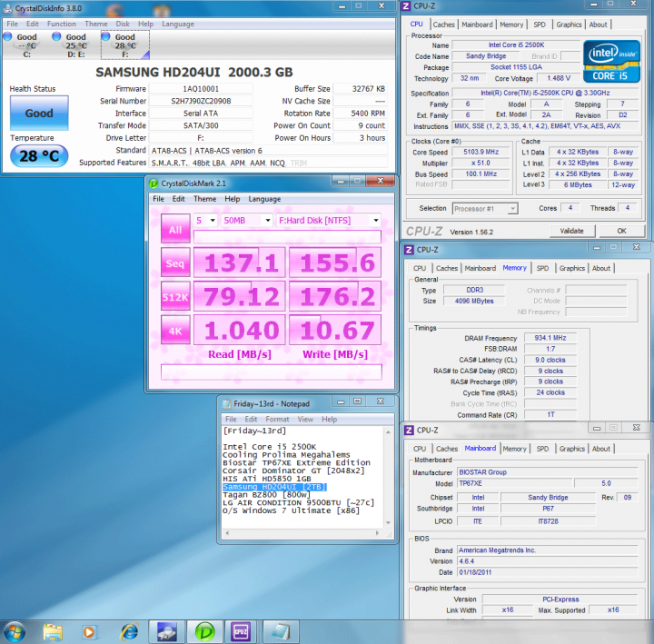The height and width of the screenshot is (644, 654).
Task: Click OK button in CPU-Z
Action: click(621, 231)
